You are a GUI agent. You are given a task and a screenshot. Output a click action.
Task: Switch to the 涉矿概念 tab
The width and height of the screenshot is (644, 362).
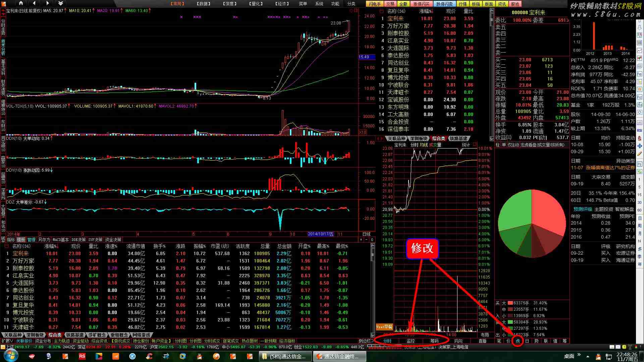[x=97, y=335]
